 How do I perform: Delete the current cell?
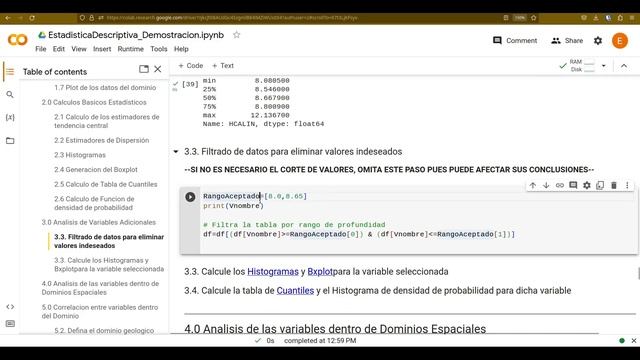(x=613, y=185)
